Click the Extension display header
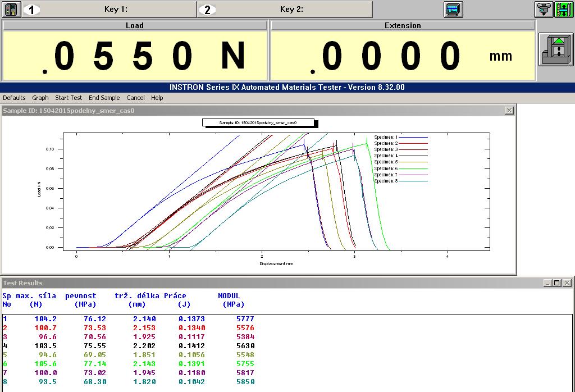The height and width of the screenshot is (392, 575). coord(403,25)
